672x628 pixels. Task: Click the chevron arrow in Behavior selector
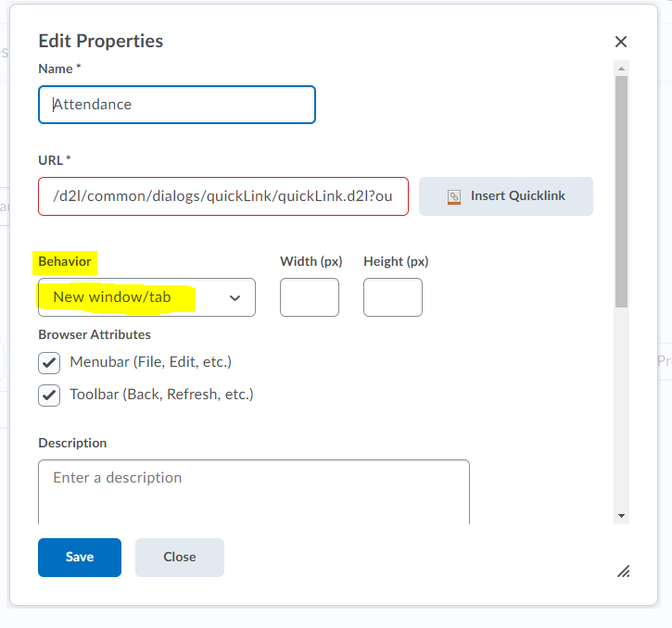pos(235,298)
